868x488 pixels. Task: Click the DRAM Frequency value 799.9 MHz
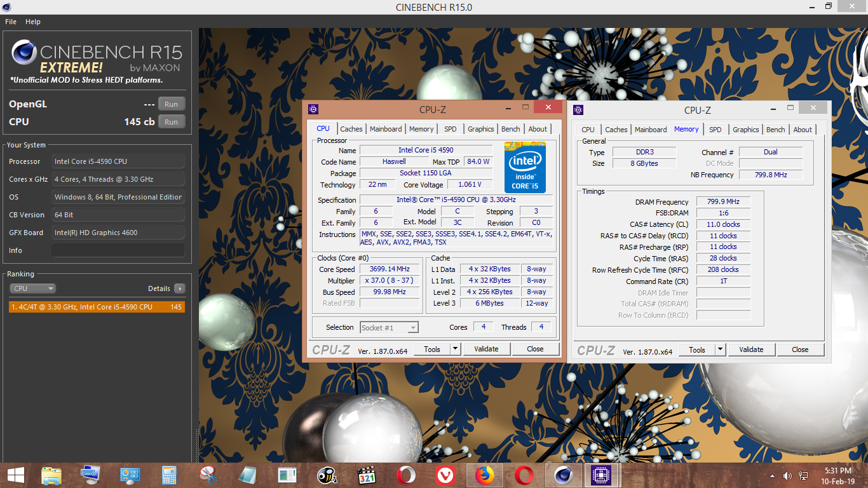tap(723, 202)
